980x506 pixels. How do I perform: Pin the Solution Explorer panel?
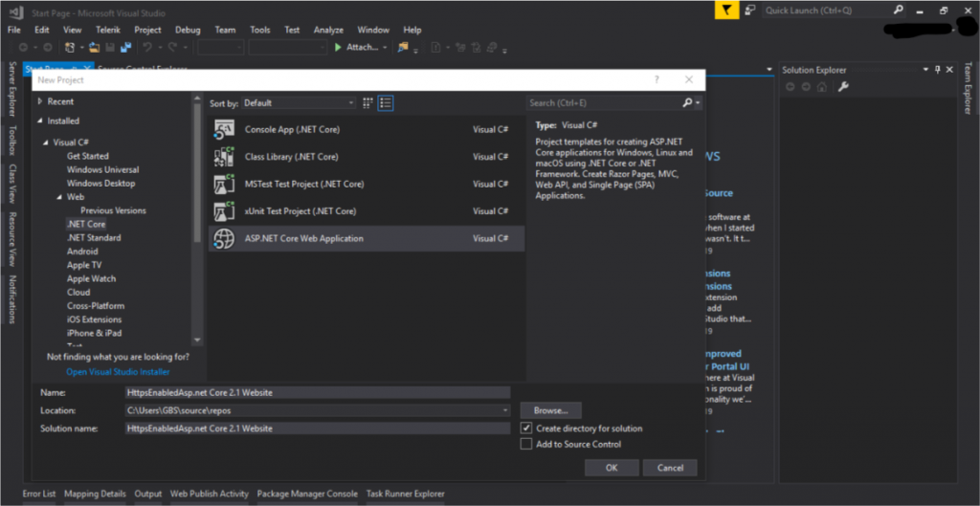tap(938, 70)
